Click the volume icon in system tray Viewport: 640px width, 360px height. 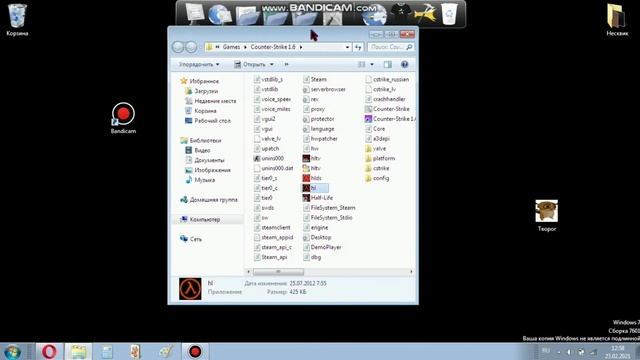point(569,352)
